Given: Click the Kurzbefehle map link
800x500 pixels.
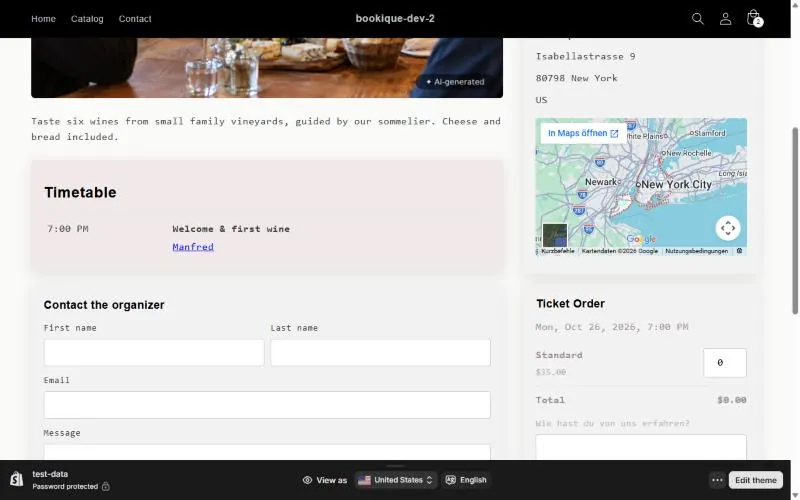Looking at the screenshot, I should pyautogui.click(x=557, y=251).
